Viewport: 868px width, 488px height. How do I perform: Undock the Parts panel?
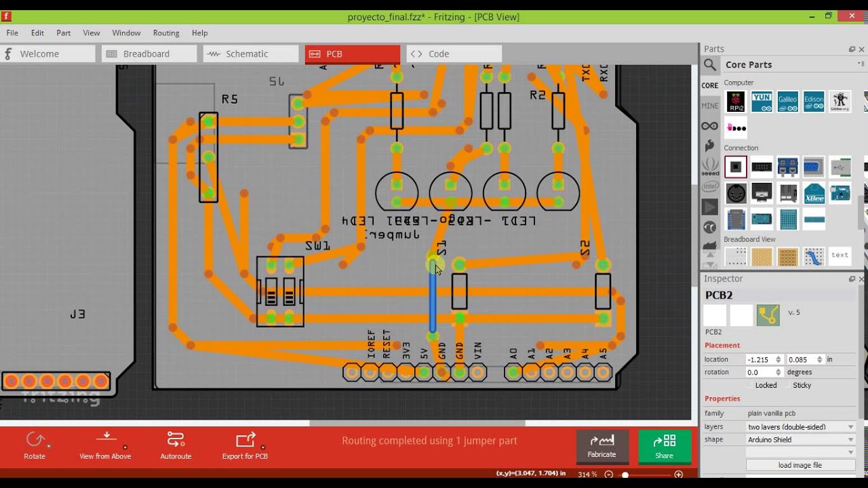(852, 49)
